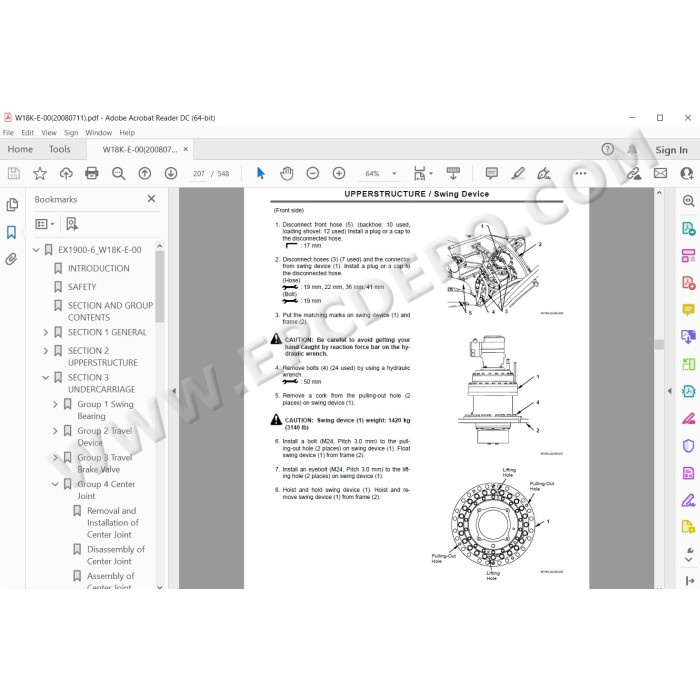Zoom in with plus icon
700x700 pixels.
(339, 173)
